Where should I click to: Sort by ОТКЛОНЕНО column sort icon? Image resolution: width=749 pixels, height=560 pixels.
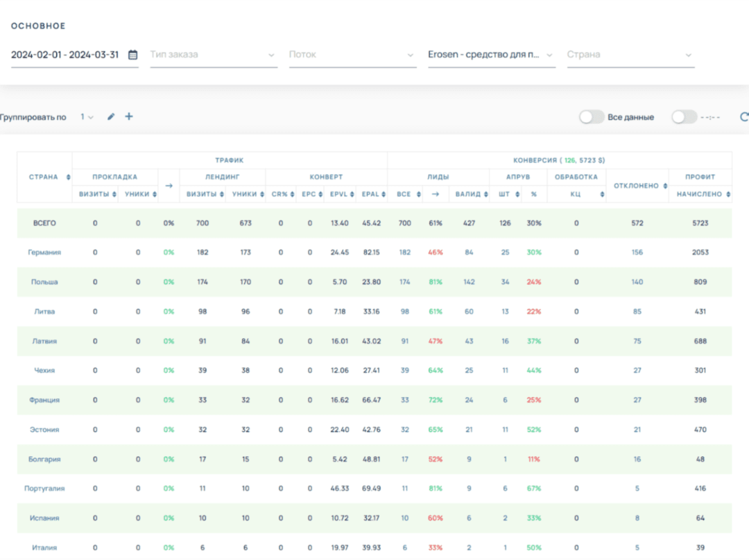pos(664,186)
